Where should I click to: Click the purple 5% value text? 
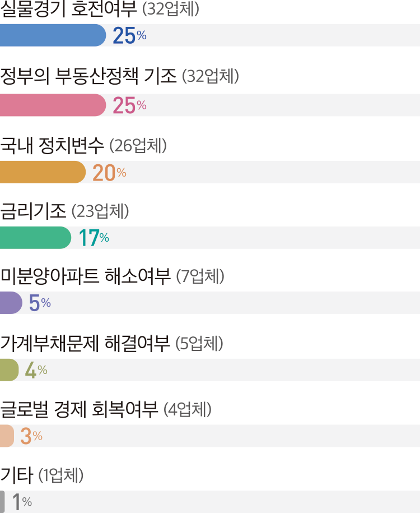coord(40,303)
